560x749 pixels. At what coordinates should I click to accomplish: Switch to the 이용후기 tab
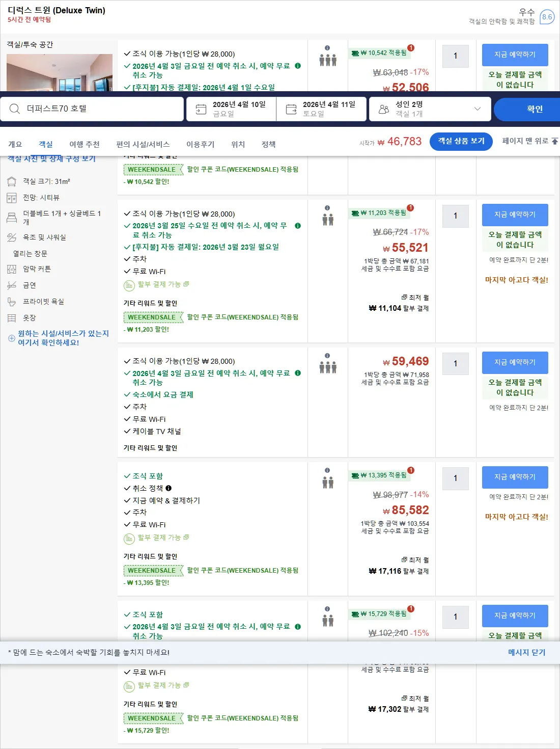tap(201, 144)
